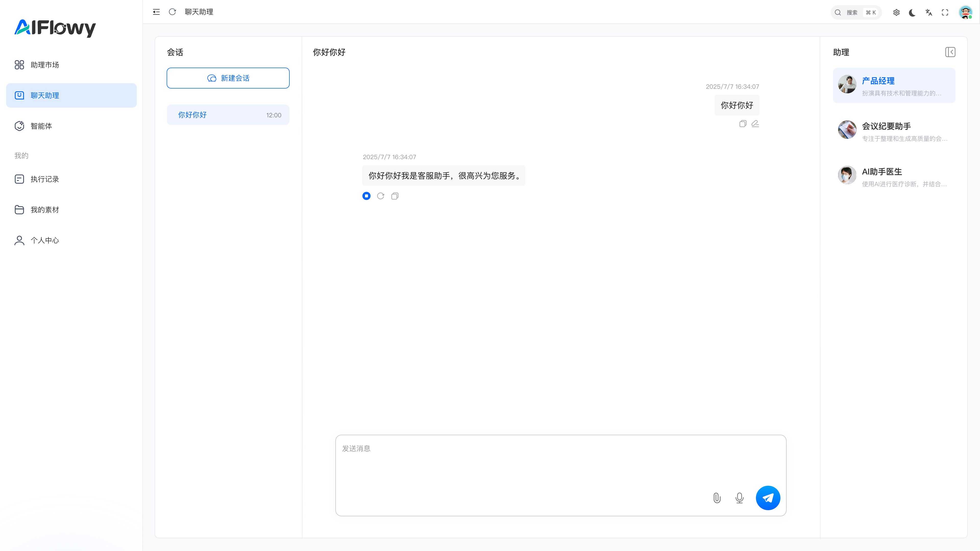Viewport: 980px width, 551px height.
Task: Copy the assistant's reply using the copy icon
Action: click(x=395, y=196)
